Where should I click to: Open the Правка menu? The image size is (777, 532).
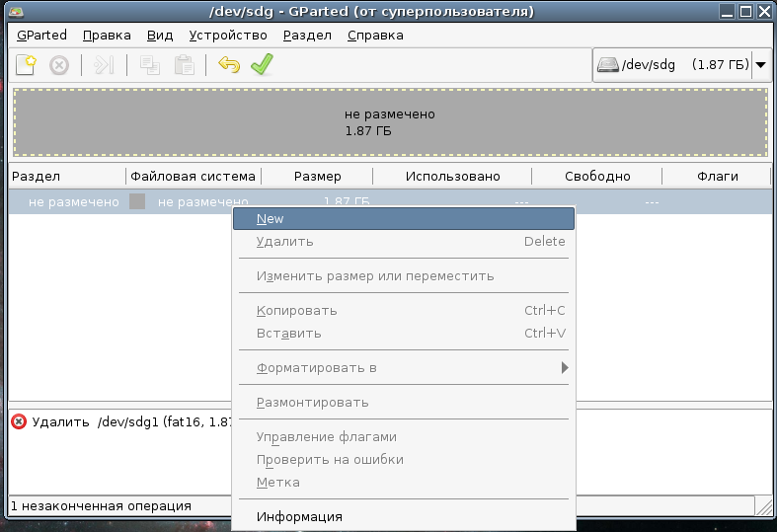point(107,36)
